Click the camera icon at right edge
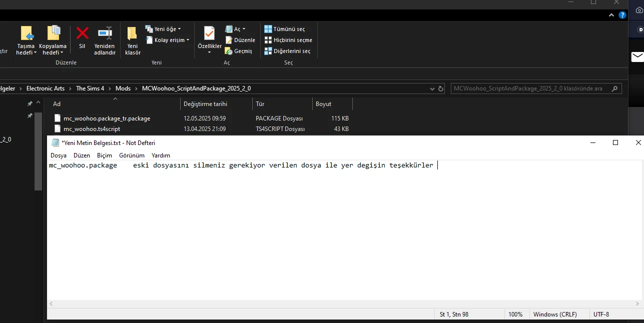Image resolution: width=644 pixels, height=323 pixels. pyautogui.click(x=639, y=10)
